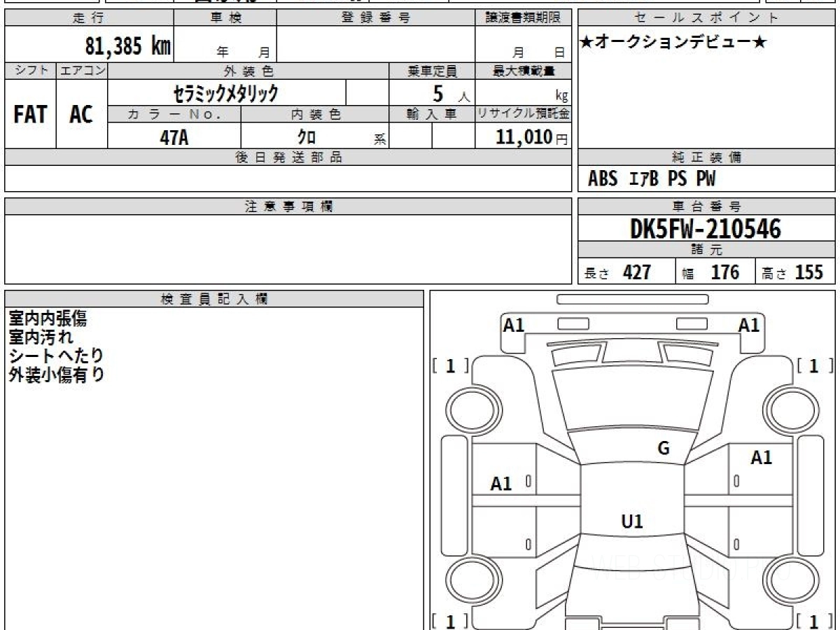Select the 乗車定員 header
840x630 pixels.
click(432, 71)
